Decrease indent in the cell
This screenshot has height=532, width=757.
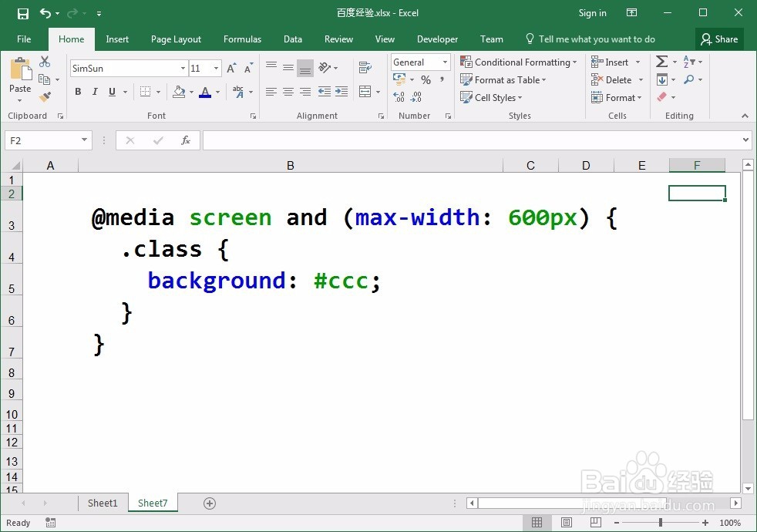pyautogui.click(x=325, y=92)
